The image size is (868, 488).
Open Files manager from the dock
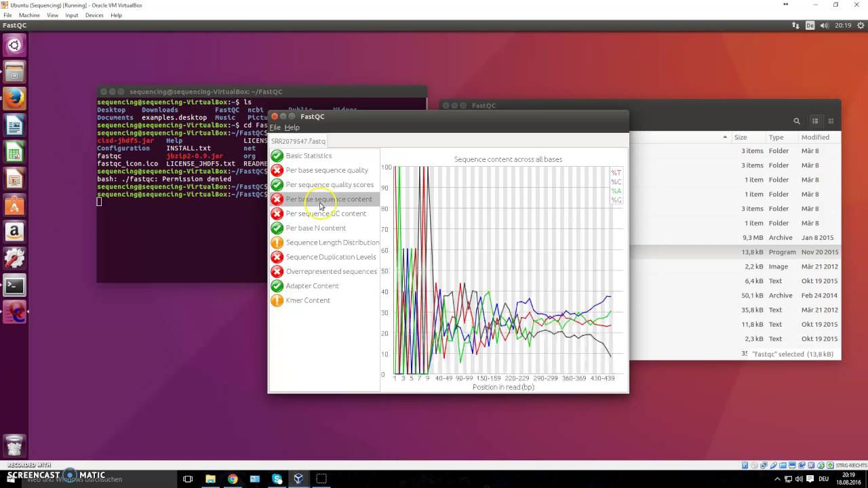(14, 72)
